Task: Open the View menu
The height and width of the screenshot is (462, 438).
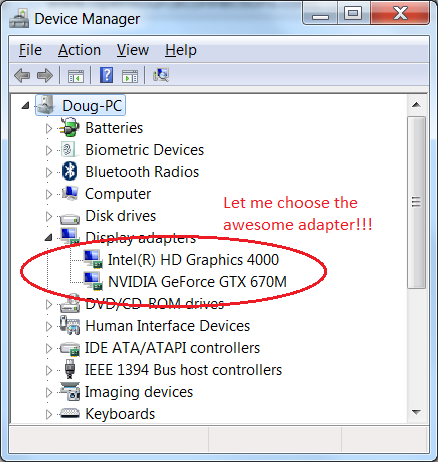Action: [133, 50]
